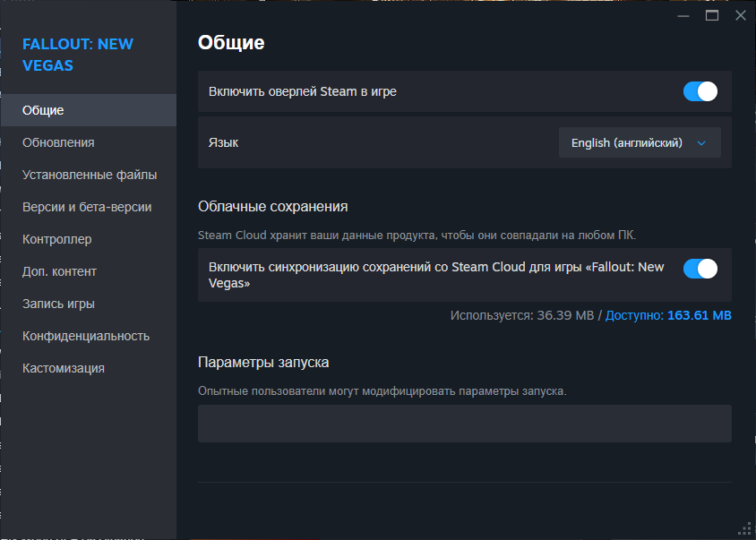Select the Общие sidebar tab
Image resolution: width=756 pixels, height=540 pixels.
point(89,110)
